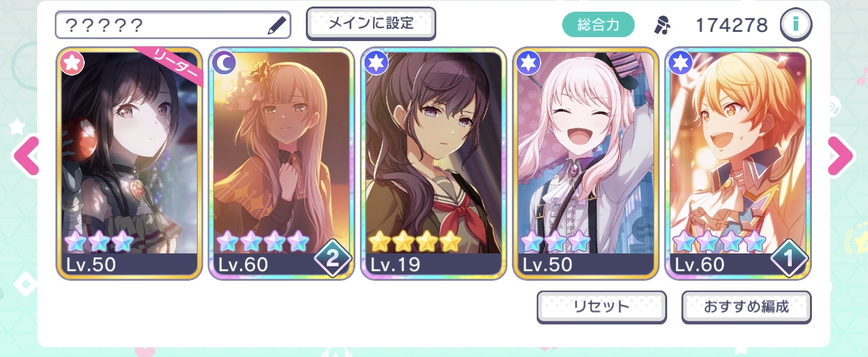Select the orange-haired boy Lv.60 card
Image resolution: width=868 pixels, height=357 pixels.
coord(738,164)
